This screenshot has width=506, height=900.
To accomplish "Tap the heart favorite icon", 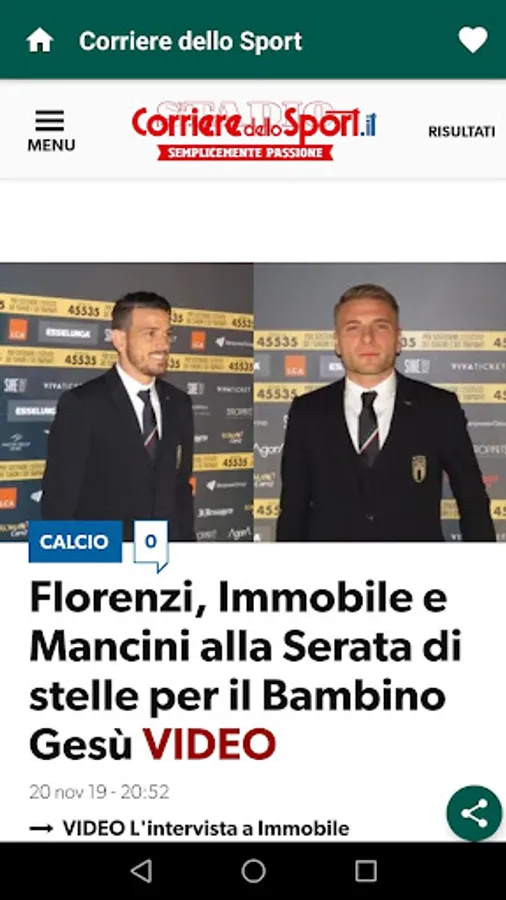I will point(473,41).
